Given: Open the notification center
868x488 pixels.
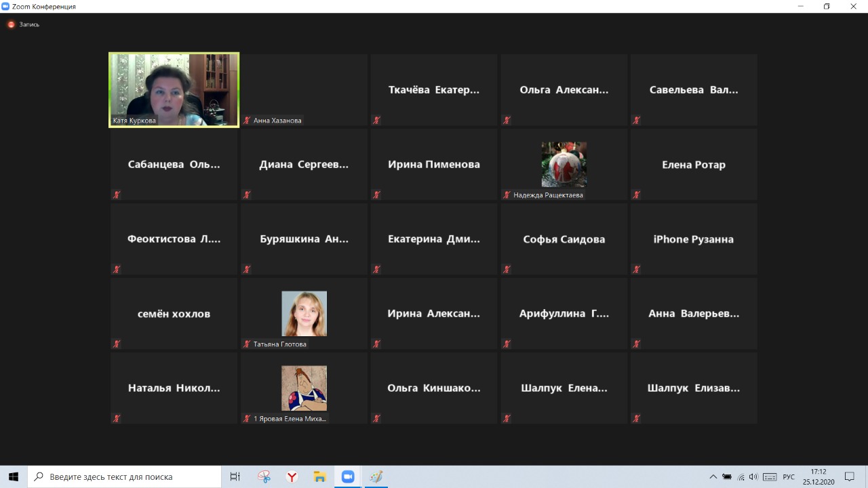Looking at the screenshot, I should pos(849,476).
